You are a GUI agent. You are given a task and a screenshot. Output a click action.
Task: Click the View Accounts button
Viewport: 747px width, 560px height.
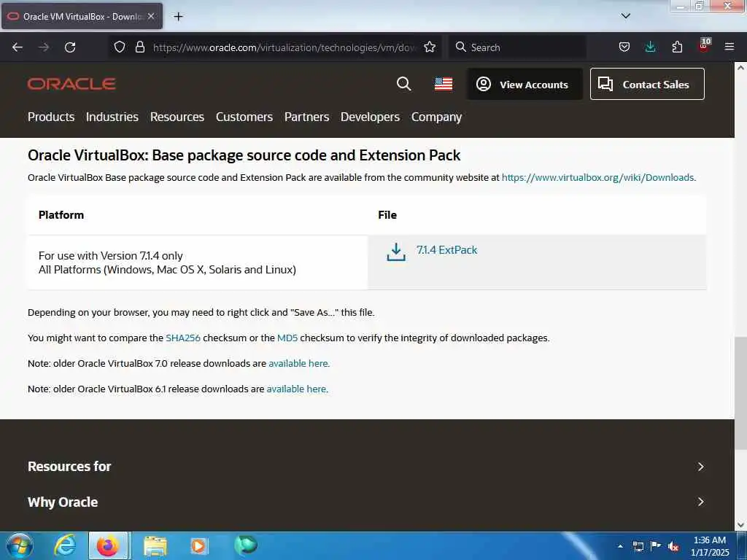[525, 84]
